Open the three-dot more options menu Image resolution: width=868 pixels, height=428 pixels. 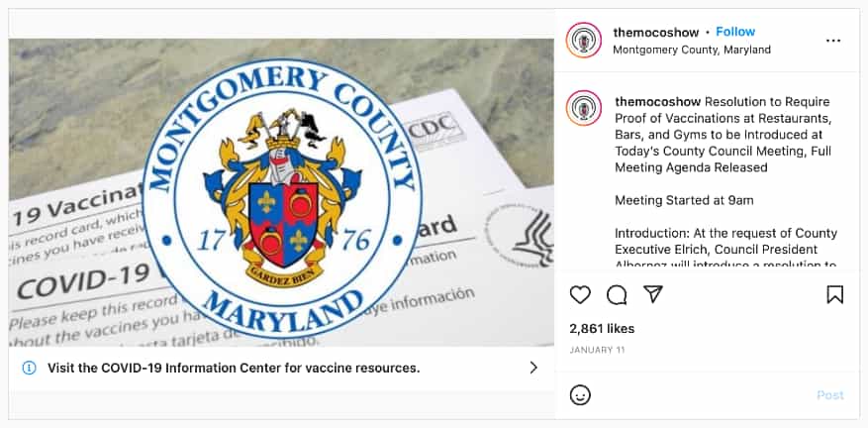(x=833, y=41)
